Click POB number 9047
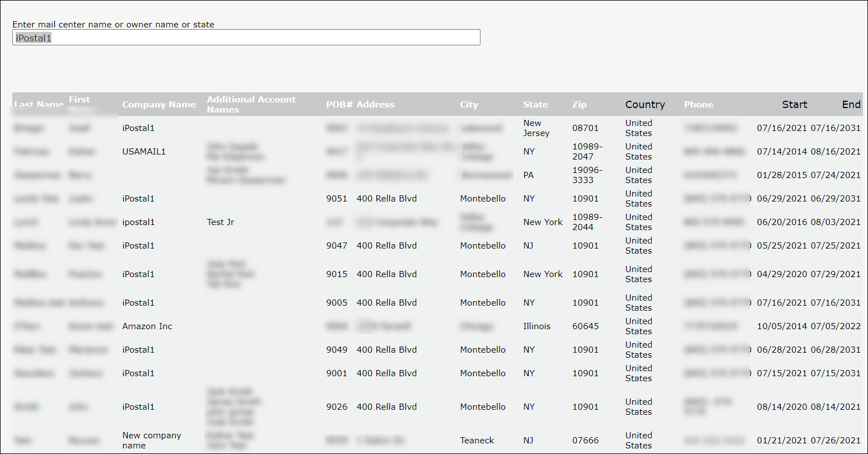This screenshot has width=868, height=454. click(337, 246)
